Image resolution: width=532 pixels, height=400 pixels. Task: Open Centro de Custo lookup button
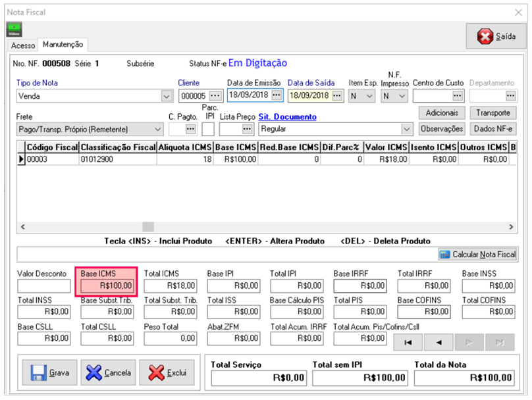click(458, 95)
